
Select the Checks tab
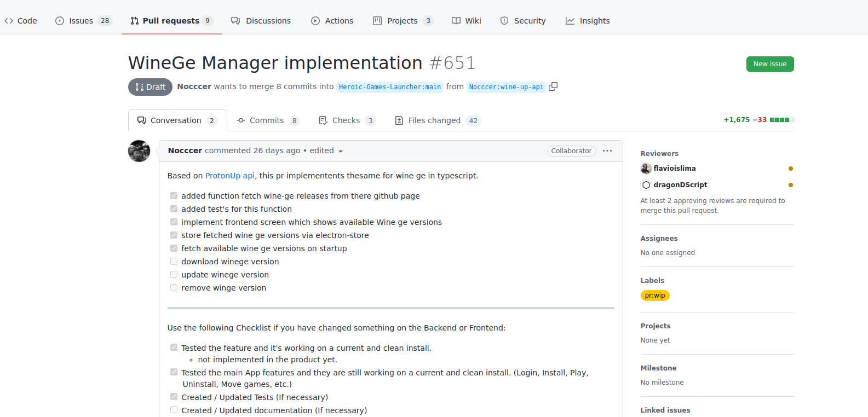pyautogui.click(x=347, y=120)
